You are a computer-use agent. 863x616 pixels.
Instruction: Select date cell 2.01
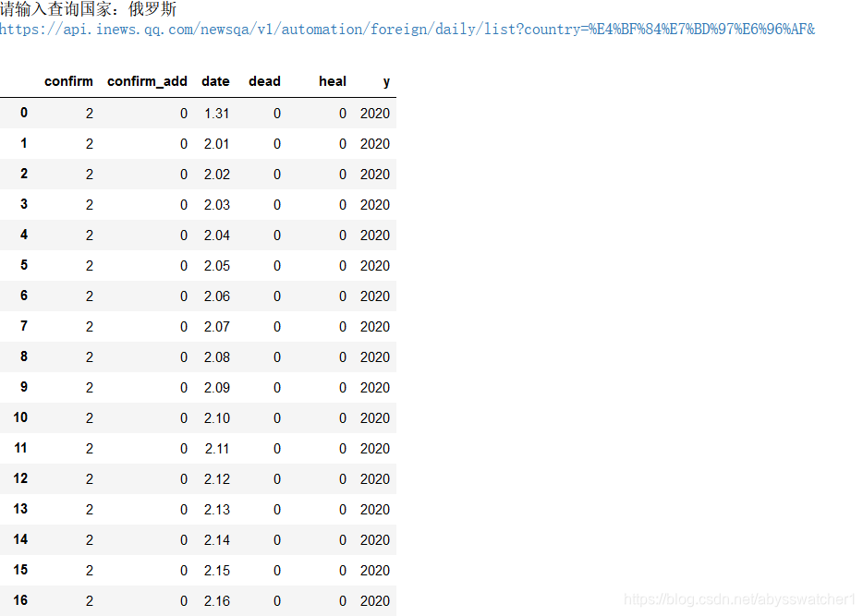click(x=217, y=144)
